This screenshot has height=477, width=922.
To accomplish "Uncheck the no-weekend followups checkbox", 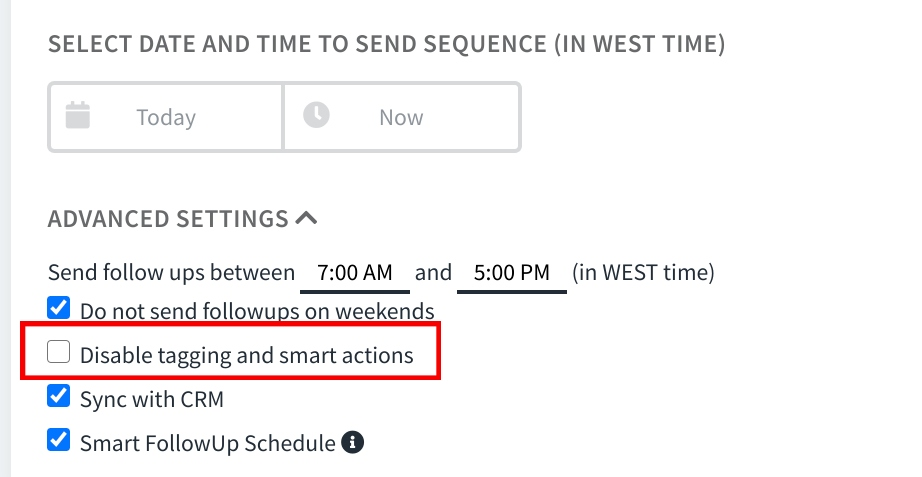I will (58, 308).
